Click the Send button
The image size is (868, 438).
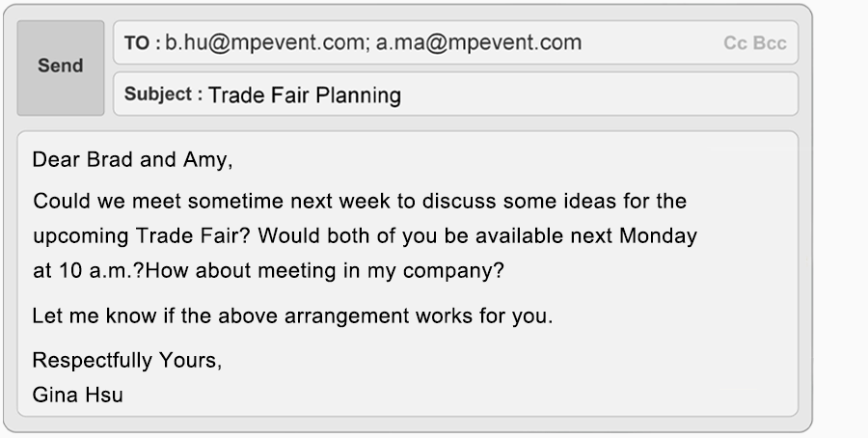pos(60,67)
